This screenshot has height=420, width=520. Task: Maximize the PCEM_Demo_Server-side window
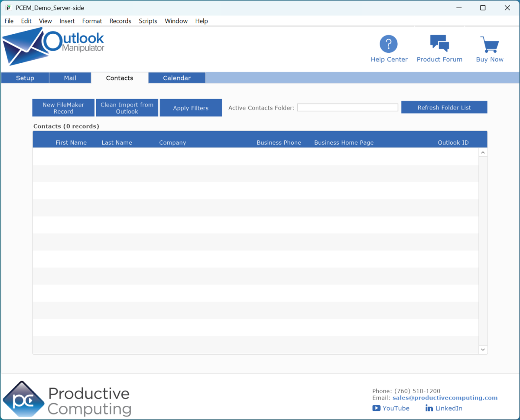click(483, 8)
